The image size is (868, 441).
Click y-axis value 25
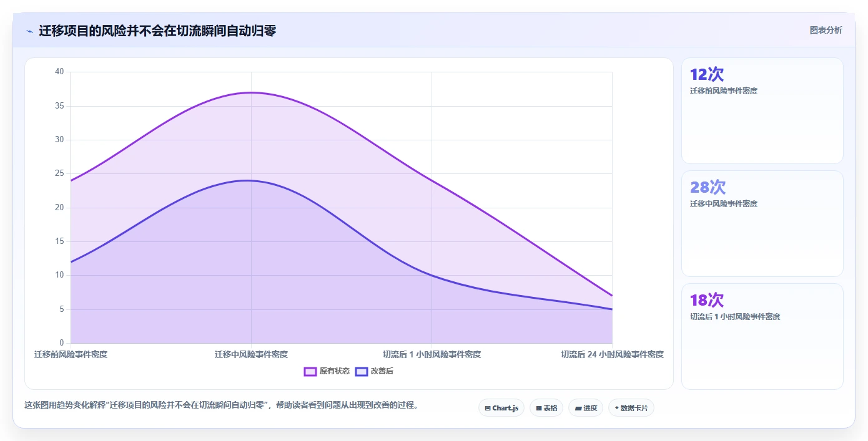coord(59,173)
